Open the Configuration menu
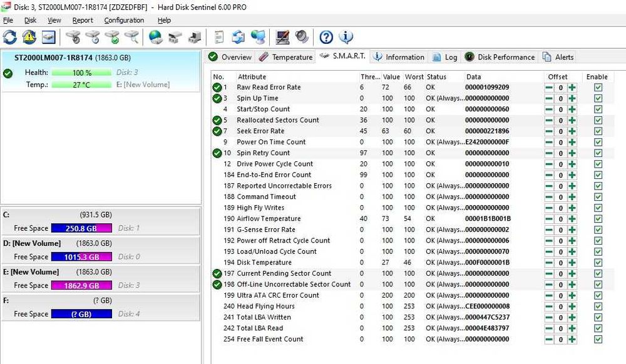 (124, 21)
